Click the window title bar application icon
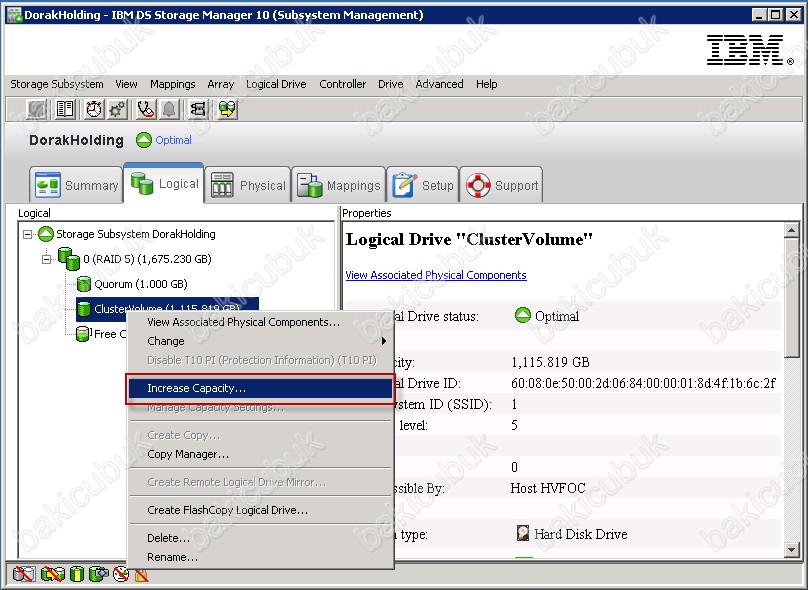Image resolution: width=808 pixels, height=590 pixels. coord(14,14)
